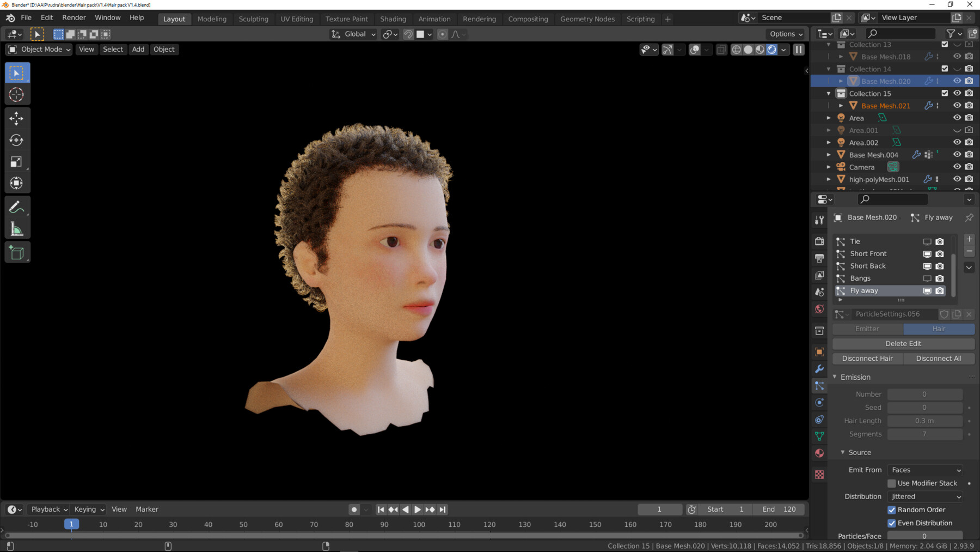Enable Random Order distribution
This screenshot has height=552, width=980.
coord(892,509)
